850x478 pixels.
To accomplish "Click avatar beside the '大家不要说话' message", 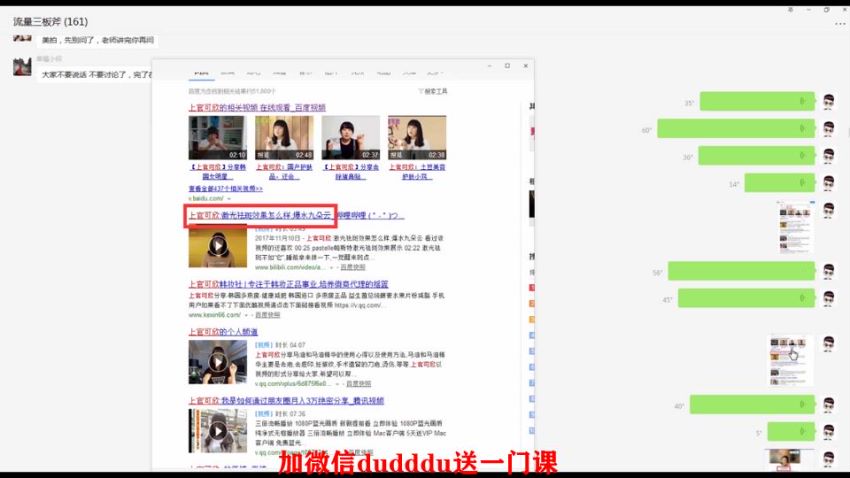I will 22,67.
